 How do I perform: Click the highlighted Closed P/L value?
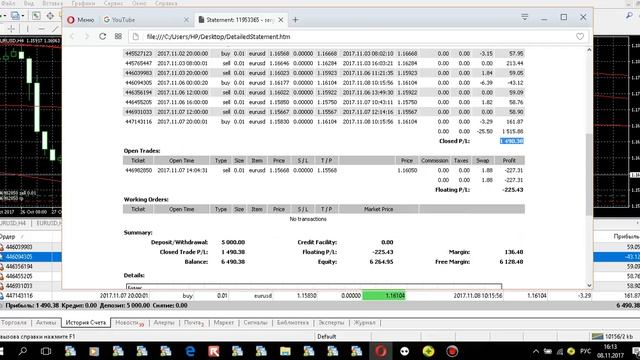point(511,141)
